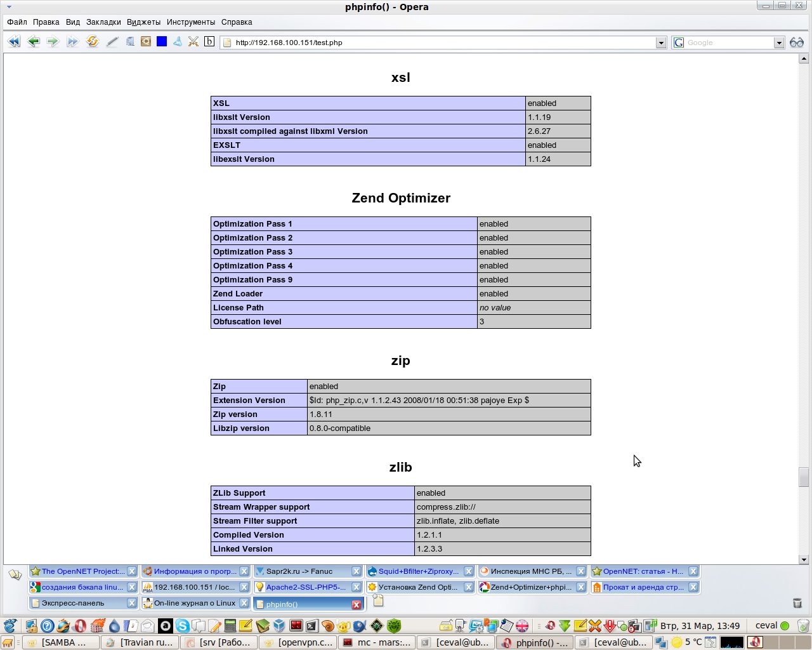Launch Skype from the panel launcher
This screenshot has width=812, height=650.
(x=183, y=627)
